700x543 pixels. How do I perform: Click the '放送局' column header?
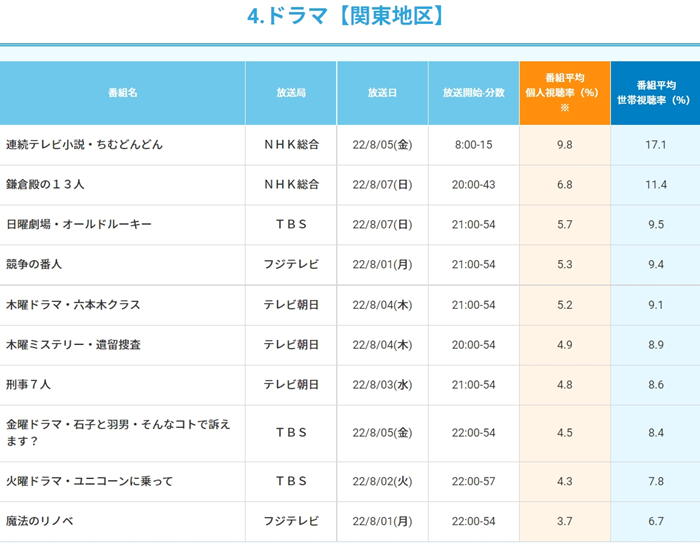tap(291, 93)
